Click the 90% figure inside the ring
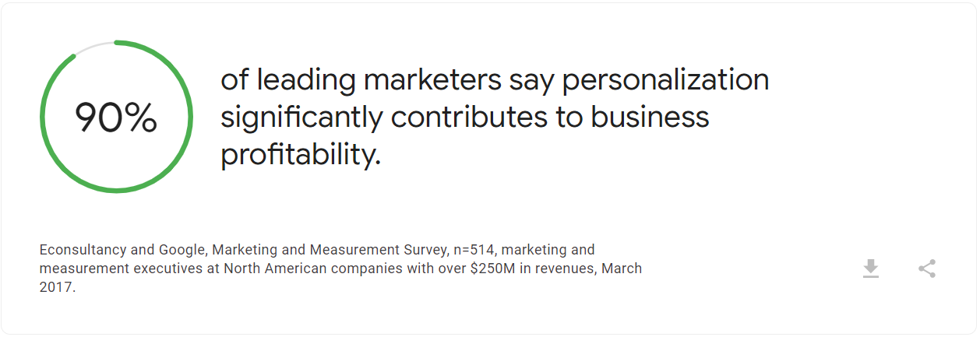This screenshot has height=337, width=980. [116, 118]
